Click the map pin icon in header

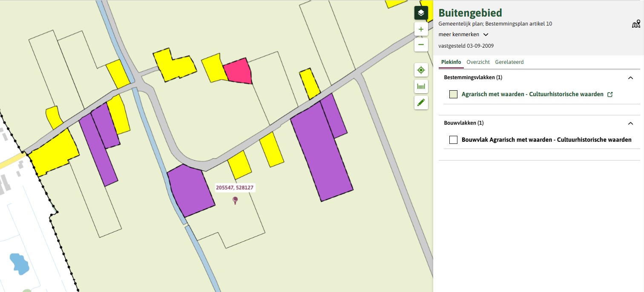(635, 24)
